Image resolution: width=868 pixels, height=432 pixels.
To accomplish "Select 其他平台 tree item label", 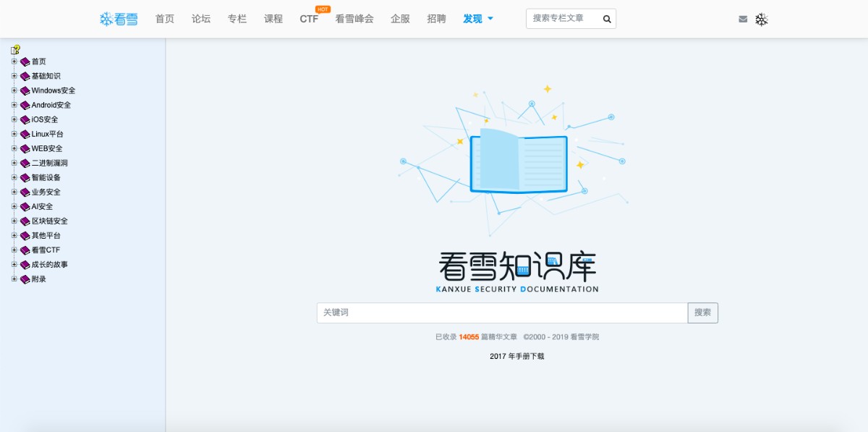I will click(x=46, y=235).
